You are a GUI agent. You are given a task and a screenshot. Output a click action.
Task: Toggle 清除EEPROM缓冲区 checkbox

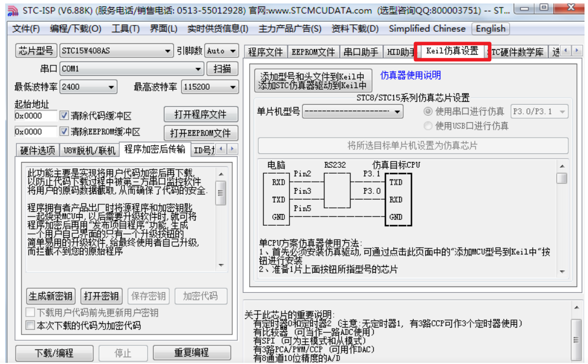(x=64, y=131)
